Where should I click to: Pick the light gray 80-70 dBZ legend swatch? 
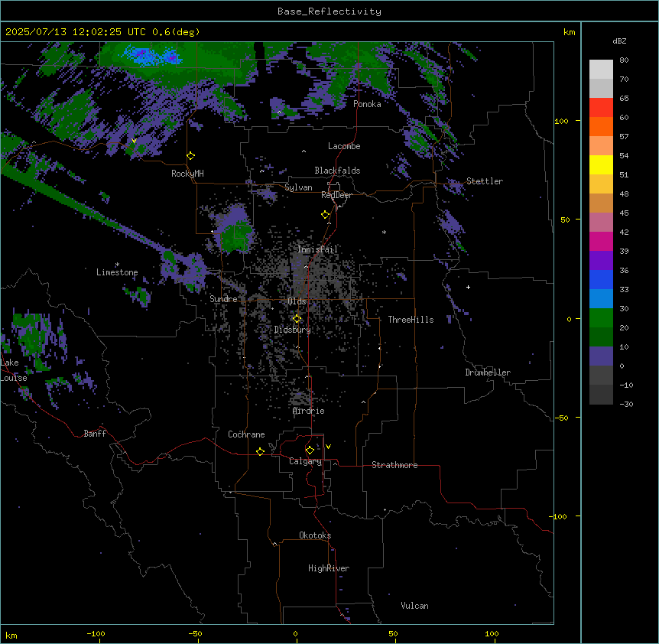(x=601, y=70)
